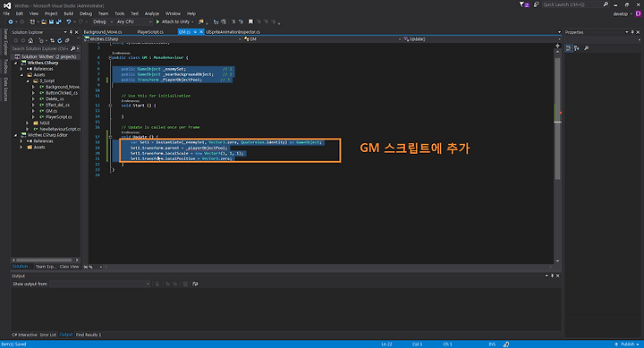The width and height of the screenshot is (644, 348).
Task: Toggle auto-hide pin on Output panel
Action: pos(552,276)
